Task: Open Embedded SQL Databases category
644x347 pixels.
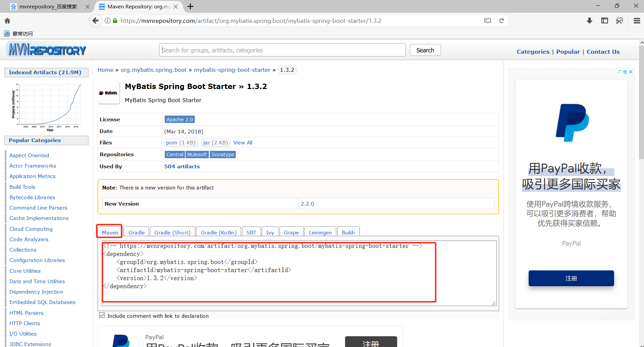Action: point(42,302)
